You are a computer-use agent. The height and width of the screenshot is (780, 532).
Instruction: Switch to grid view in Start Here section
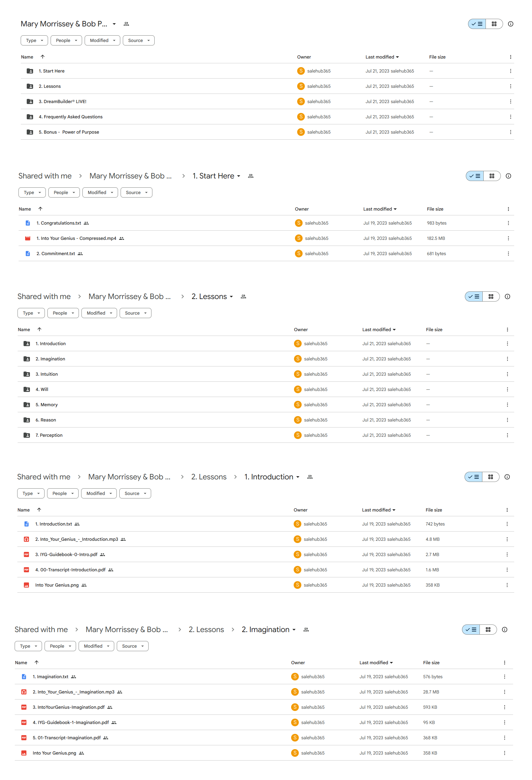coord(492,176)
